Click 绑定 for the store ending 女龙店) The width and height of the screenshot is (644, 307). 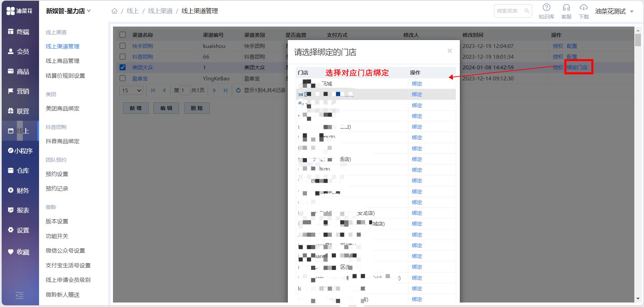tap(417, 213)
